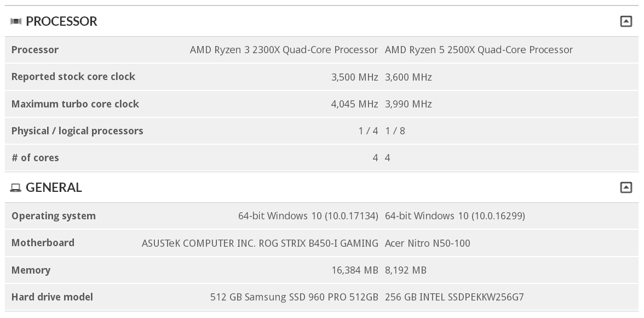Image resolution: width=644 pixels, height=318 pixels.
Task: Click the 16,384 MB memory value
Action: (355, 270)
